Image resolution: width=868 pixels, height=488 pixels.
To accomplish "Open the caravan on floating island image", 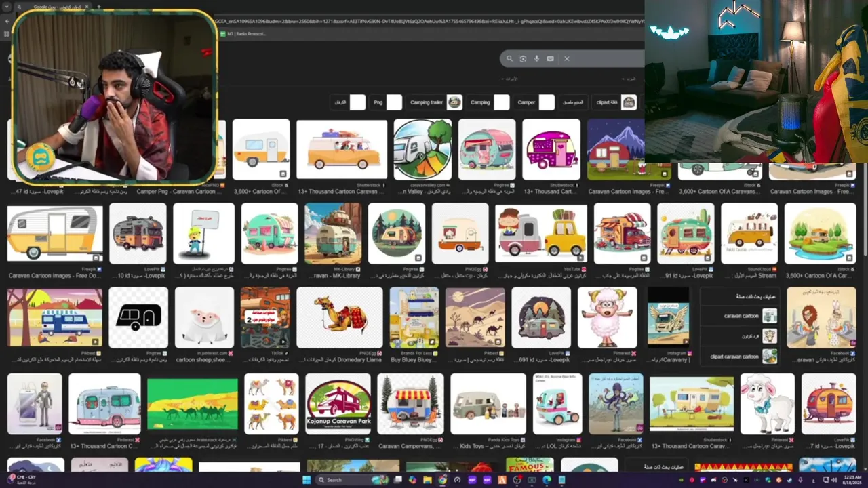I will click(820, 233).
